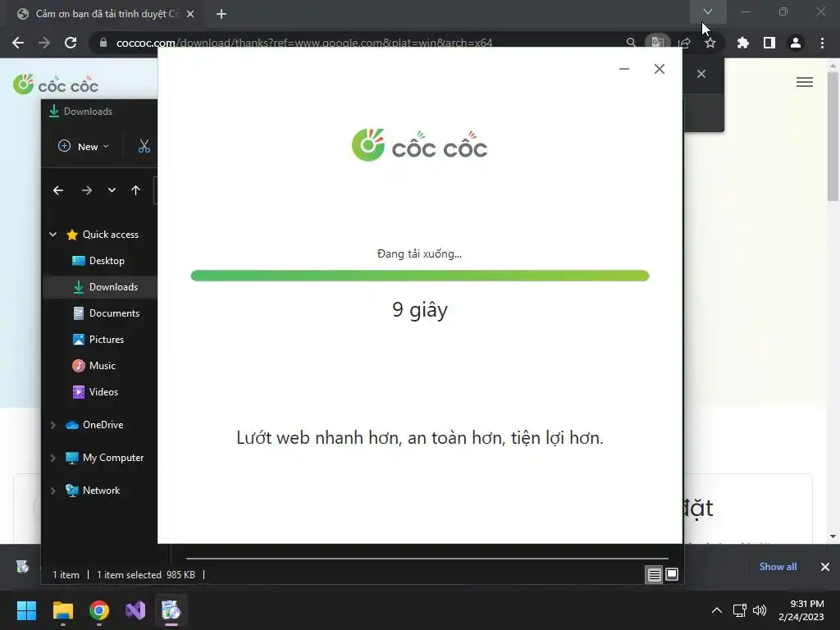Bookmark this page with the star icon
The width and height of the screenshot is (840, 630).
point(710,43)
